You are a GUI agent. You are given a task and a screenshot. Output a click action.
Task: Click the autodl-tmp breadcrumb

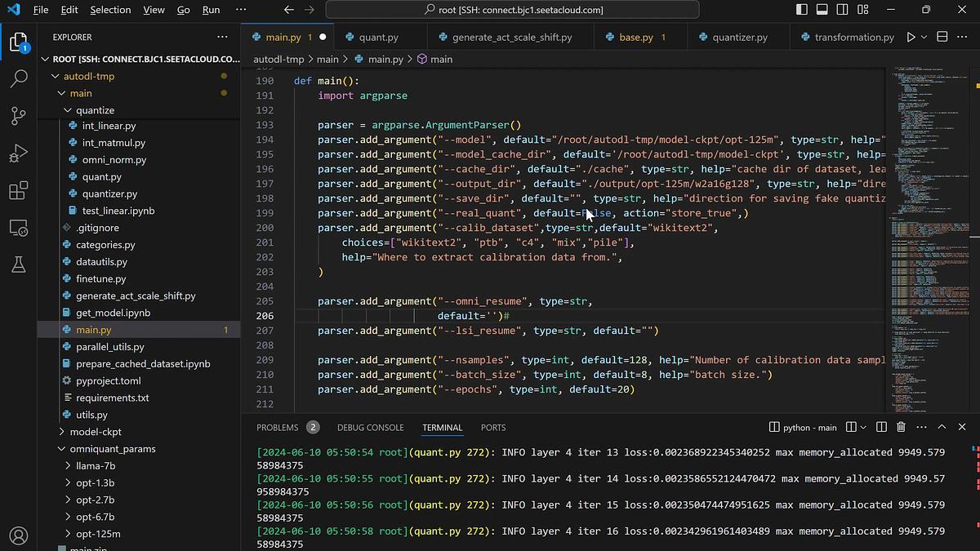(278, 59)
